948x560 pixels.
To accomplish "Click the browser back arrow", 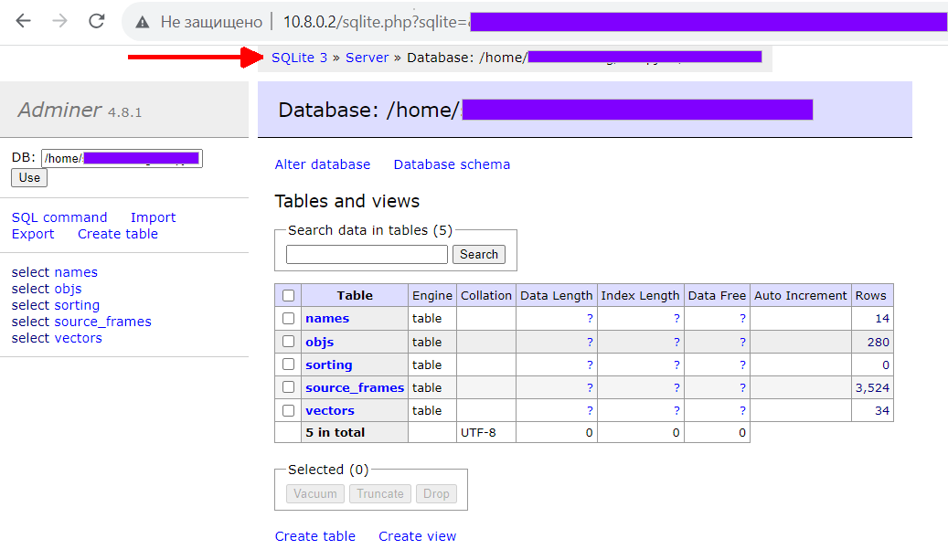I will point(23,21).
